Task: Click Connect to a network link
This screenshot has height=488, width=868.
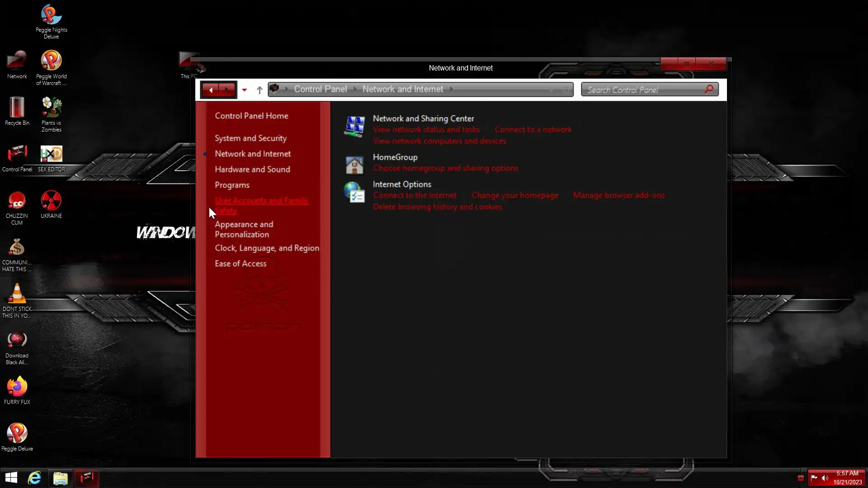Action: [533, 130]
